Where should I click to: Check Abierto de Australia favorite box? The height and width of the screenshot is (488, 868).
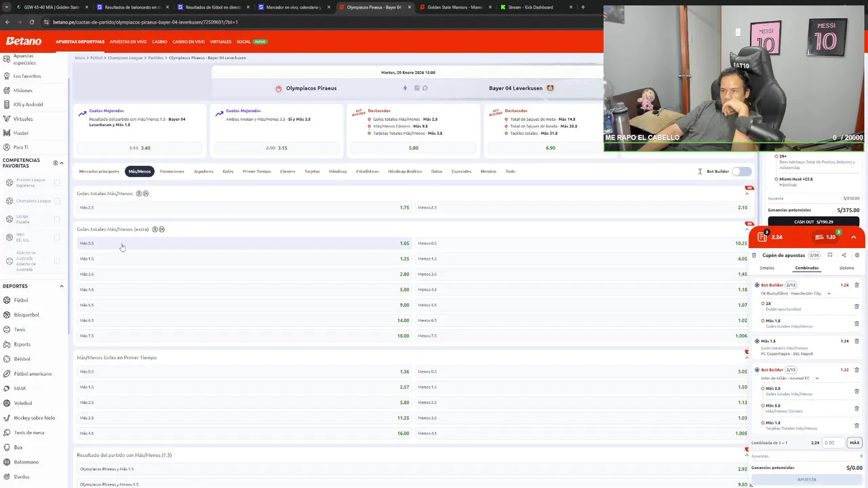click(57, 261)
